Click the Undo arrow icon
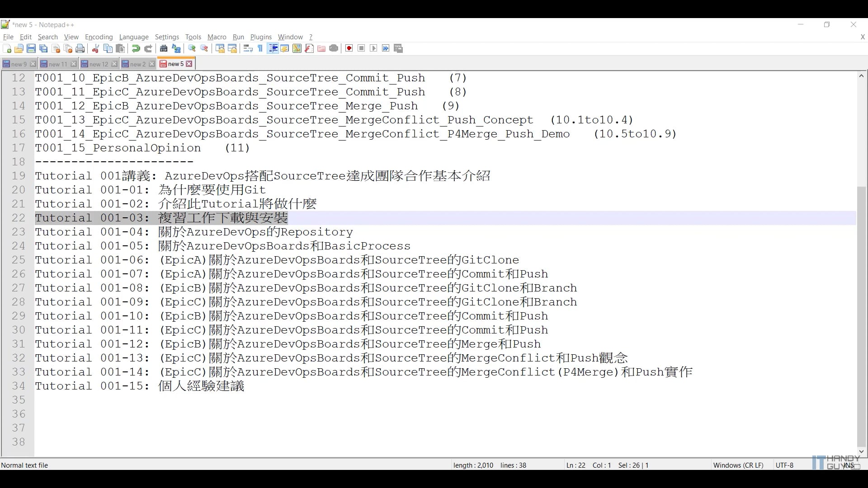 click(x=136, y=49)
